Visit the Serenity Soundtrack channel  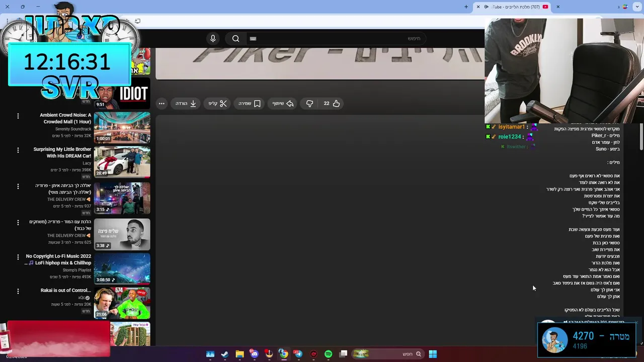coord(73,129)
